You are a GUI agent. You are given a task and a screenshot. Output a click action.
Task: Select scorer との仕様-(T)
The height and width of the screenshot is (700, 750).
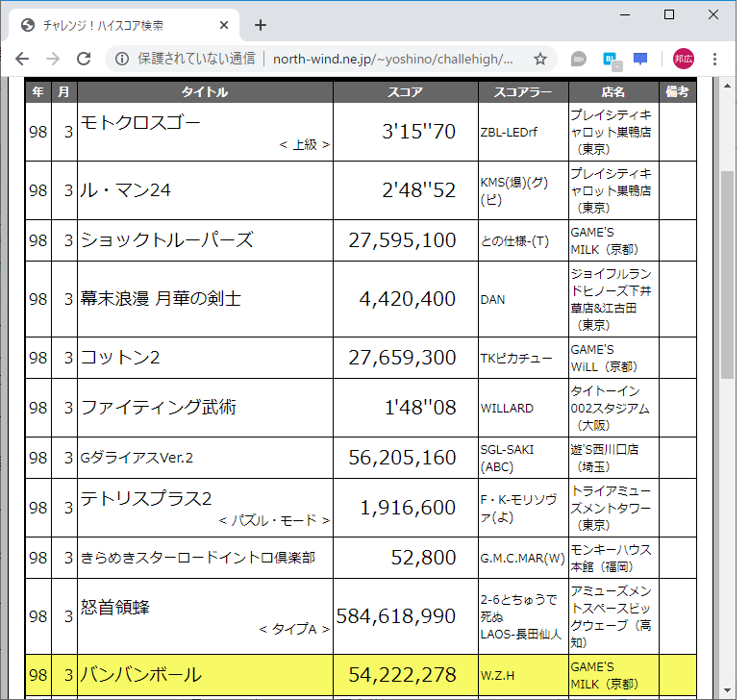pos(514,240)
